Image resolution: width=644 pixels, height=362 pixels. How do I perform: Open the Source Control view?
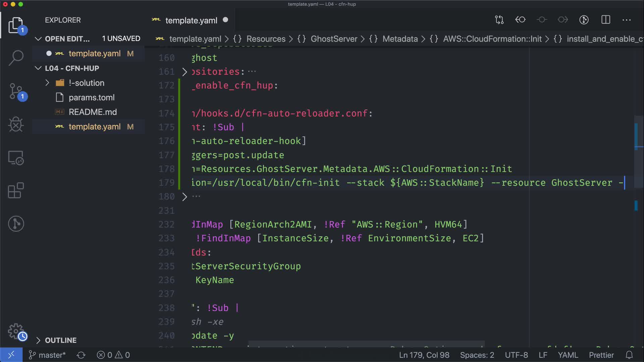(16, 91)
